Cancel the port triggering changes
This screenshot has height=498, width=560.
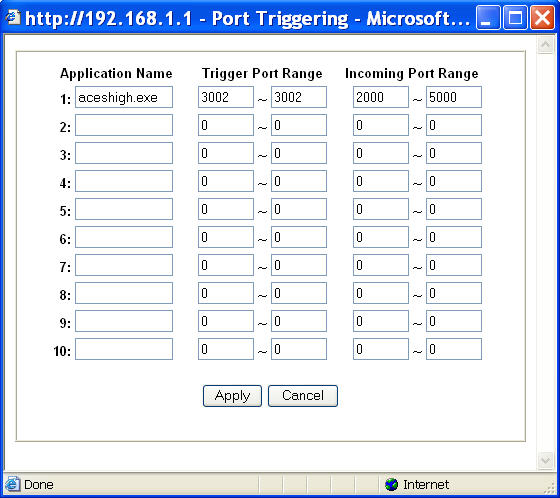click(x=302, y=395)
